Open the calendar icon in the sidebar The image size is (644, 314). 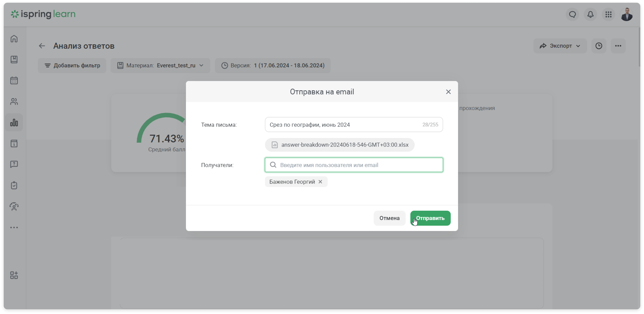(x=14, y=80)
